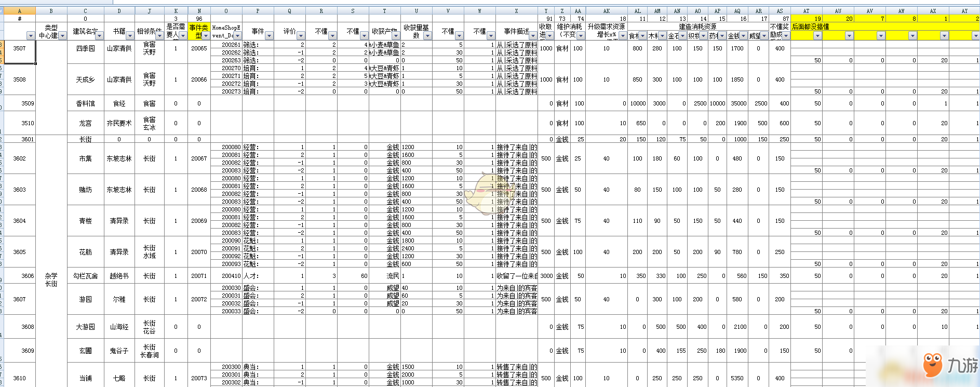This screenshot has height=387, width=980.
Task: Open the filter dropdown for 维护消耗 column
Action: click(x=581, y=36)
